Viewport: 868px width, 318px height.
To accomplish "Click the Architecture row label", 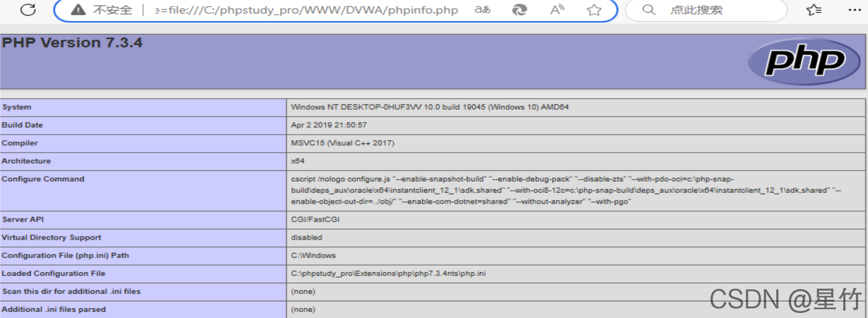I will tap(26, 161).
